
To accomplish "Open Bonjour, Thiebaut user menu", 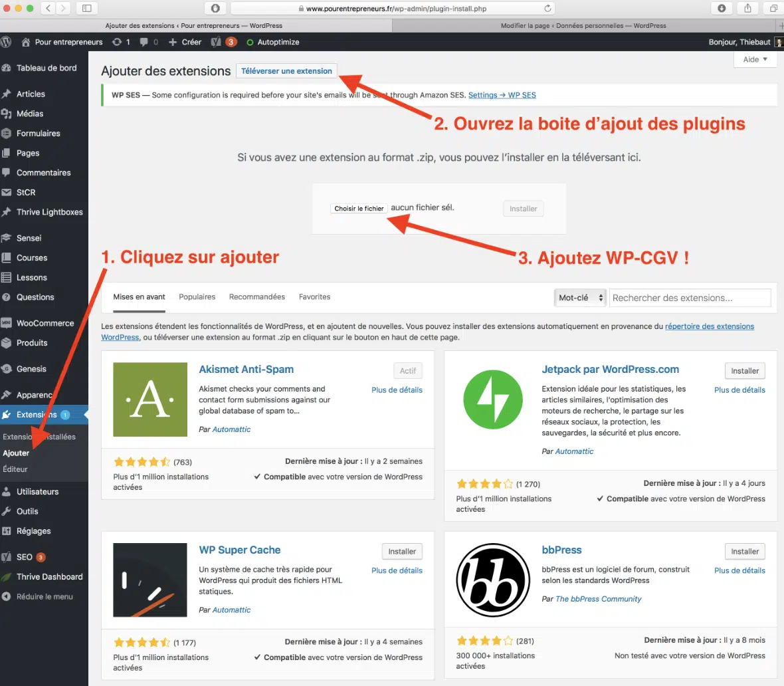I will 745,42.
